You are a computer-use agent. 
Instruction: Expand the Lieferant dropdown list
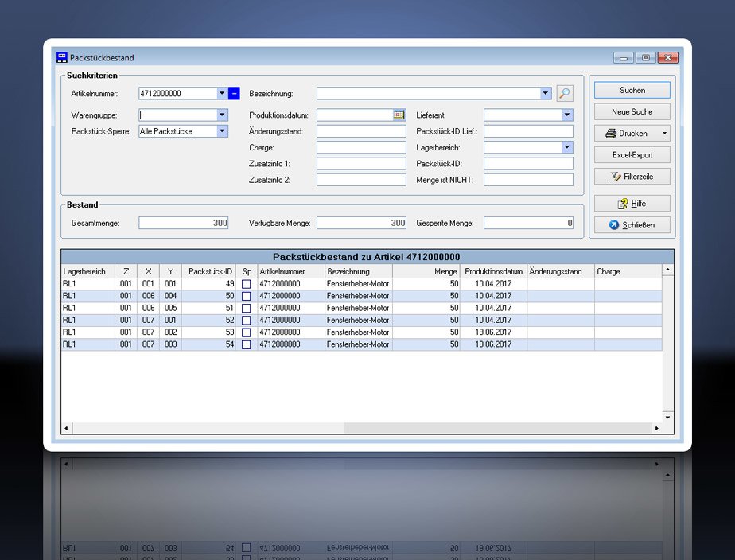click(x=567, y=115)
